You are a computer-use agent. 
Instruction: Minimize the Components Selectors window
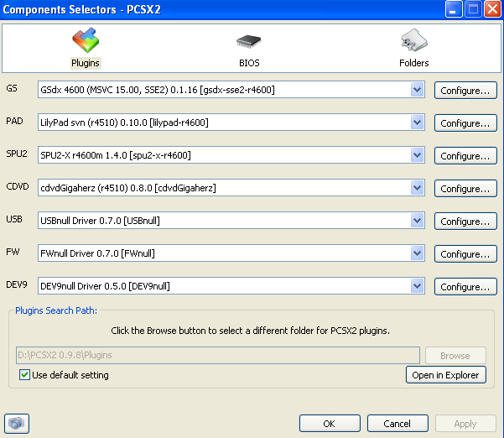pyautogui.click(x=454, y=9)
